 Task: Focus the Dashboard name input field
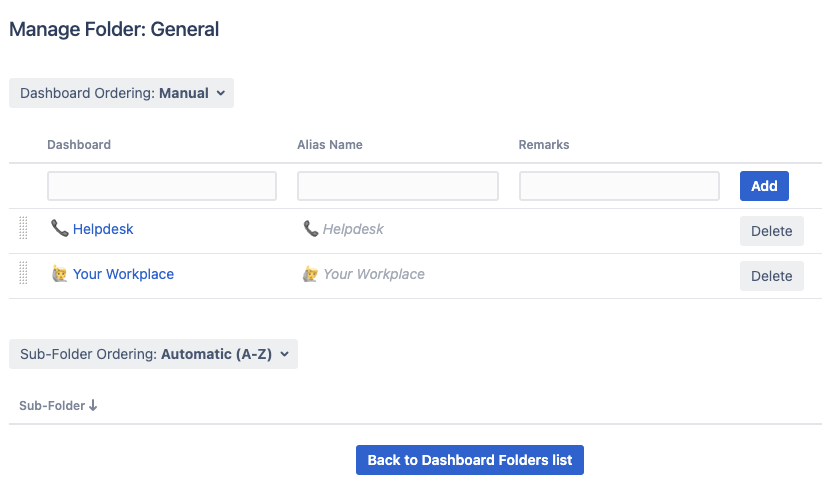pos(162,186)
